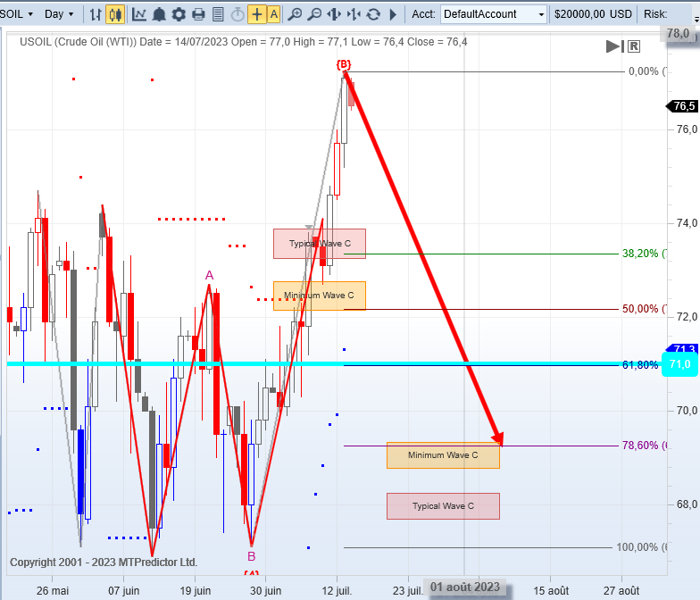
Task: Click the $20000,00 USD balance
Action: click(x=593, y=14)
